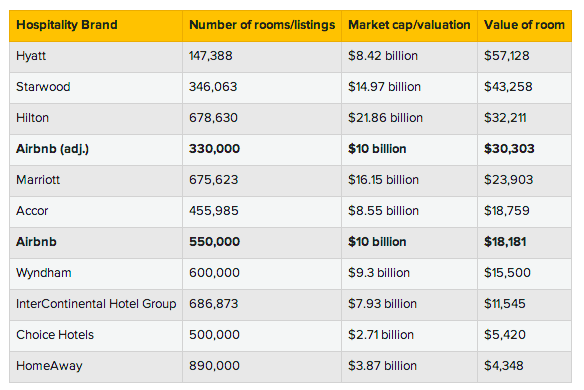The width and height of the screenshot is (584, 390).
Task: Click the Market cap/valuation column header
Action: 409,25
